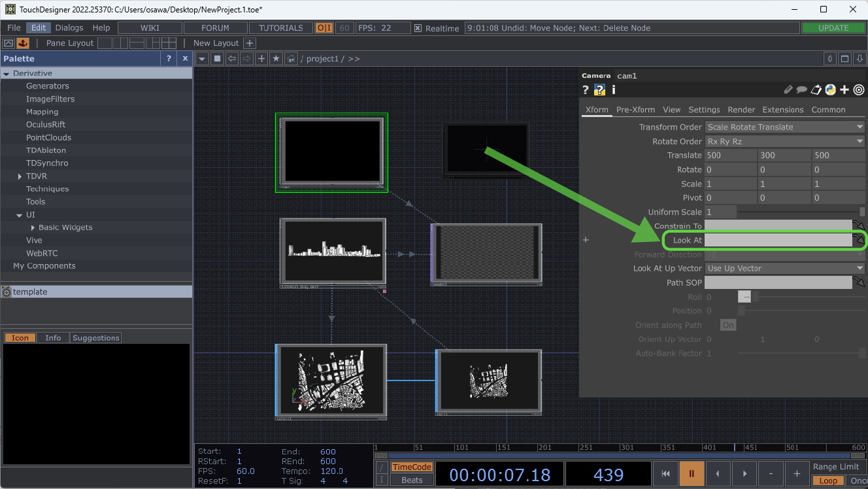The width and height of the screenshot is (868, 489).
Task: Select the four-pane grid layout
Action: click(x=169, y=43)
